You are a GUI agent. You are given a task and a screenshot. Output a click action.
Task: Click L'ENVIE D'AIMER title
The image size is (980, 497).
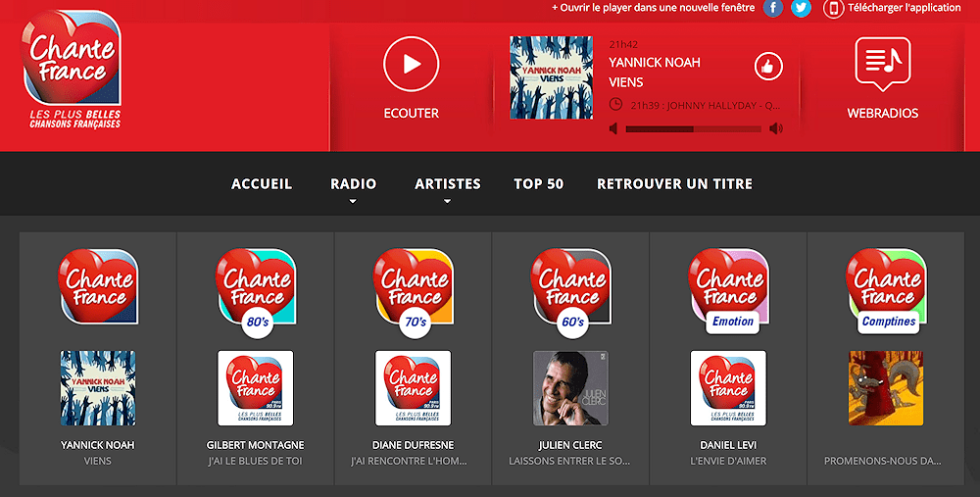(x=728, y=461)
